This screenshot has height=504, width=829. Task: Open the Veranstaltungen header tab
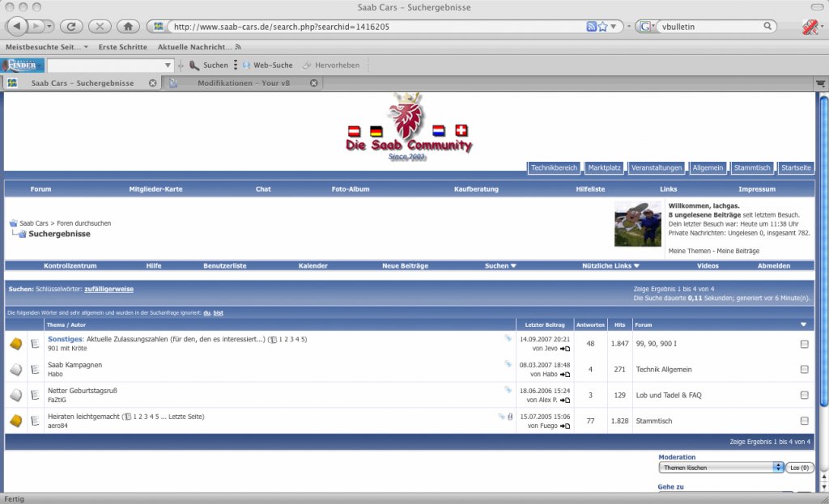[x=657, y=167]
